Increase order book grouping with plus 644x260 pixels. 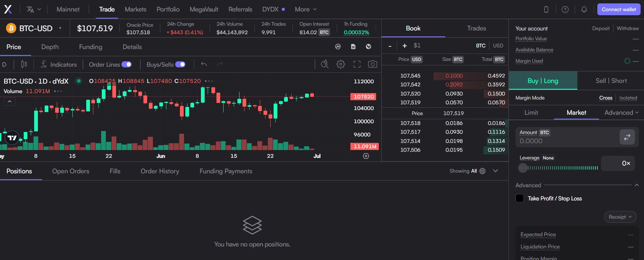click(405, 46)
